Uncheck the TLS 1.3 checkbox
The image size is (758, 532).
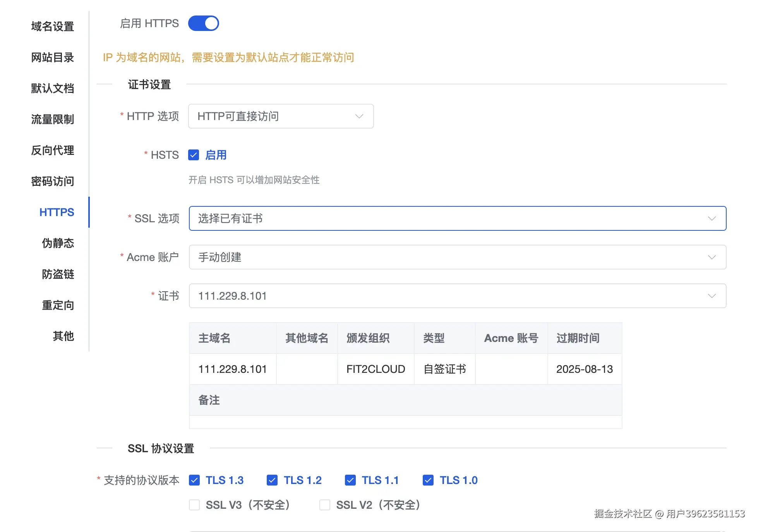click(194, 480)
